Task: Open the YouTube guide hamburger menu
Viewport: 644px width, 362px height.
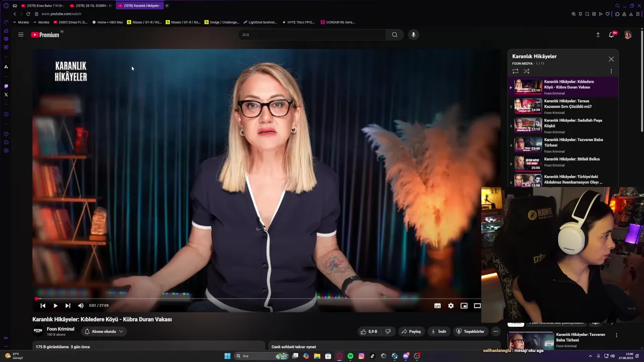Action: tap(21, 35)
